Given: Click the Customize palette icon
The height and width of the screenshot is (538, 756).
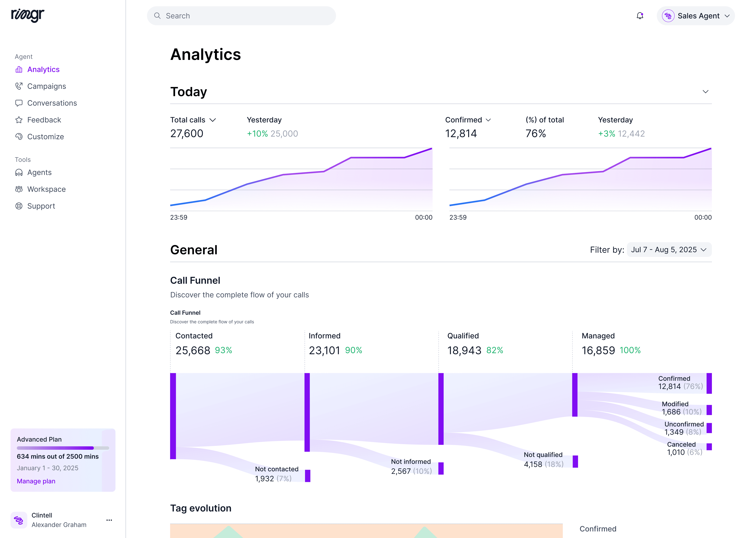Looking at the screenshot, I should click(x=19, y=136).
